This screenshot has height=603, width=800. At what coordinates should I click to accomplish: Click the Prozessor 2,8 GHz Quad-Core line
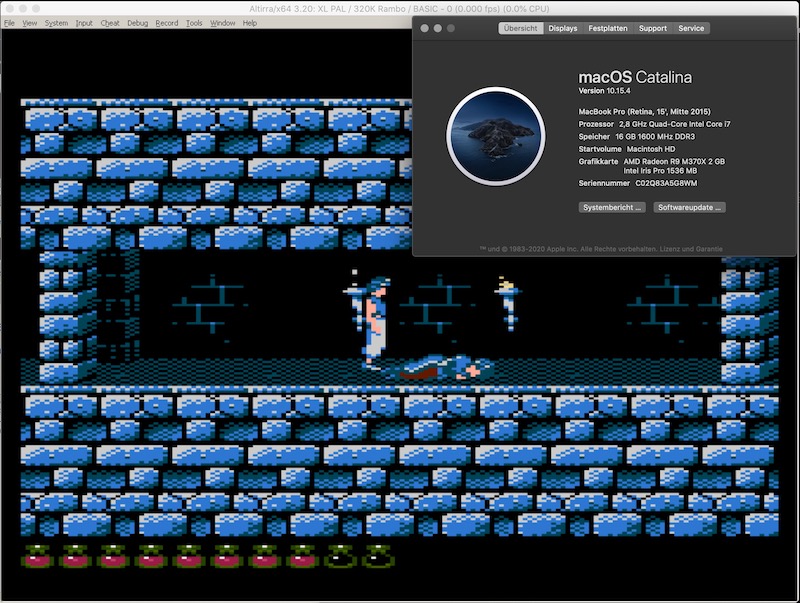pos(654,124)
